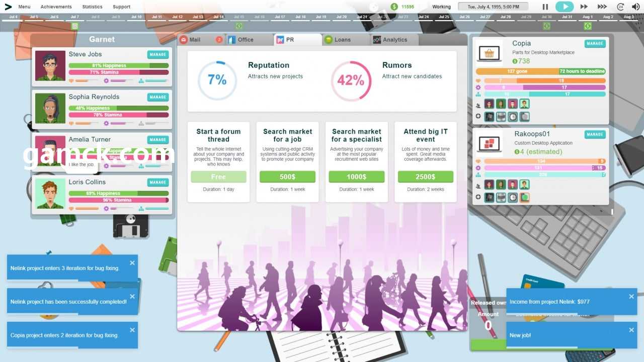Viewport: 644px width, 362px height.
Task: Open the Loans tab
Action: (x=346, y=40)
